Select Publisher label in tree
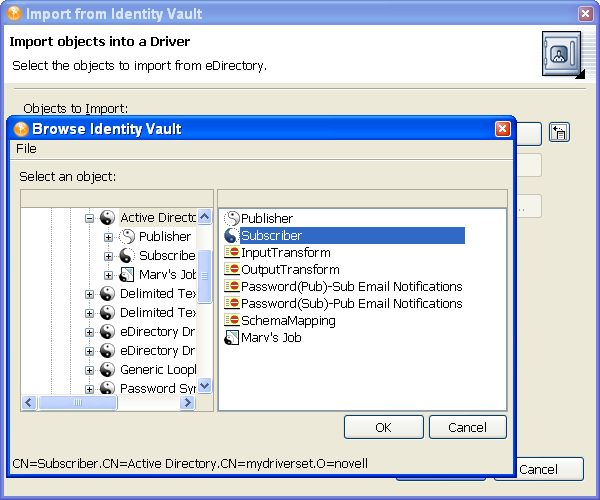This screenshot has width=600, height=500. point(165,237)
